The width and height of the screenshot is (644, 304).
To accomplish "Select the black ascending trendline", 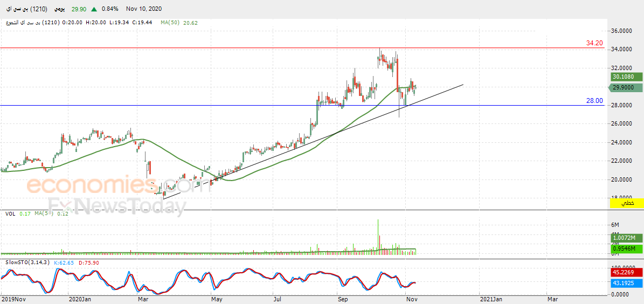I will coord(313,142).
